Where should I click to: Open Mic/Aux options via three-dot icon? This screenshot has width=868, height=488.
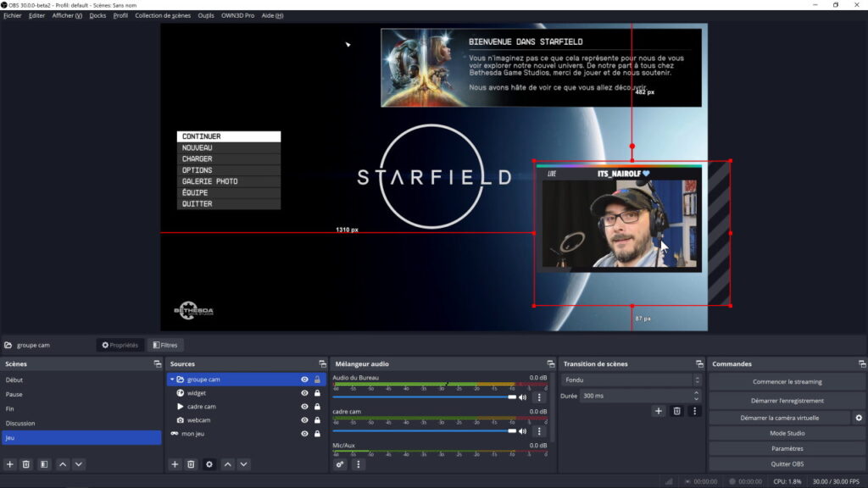pyautogui.click(x=358, y=464)
